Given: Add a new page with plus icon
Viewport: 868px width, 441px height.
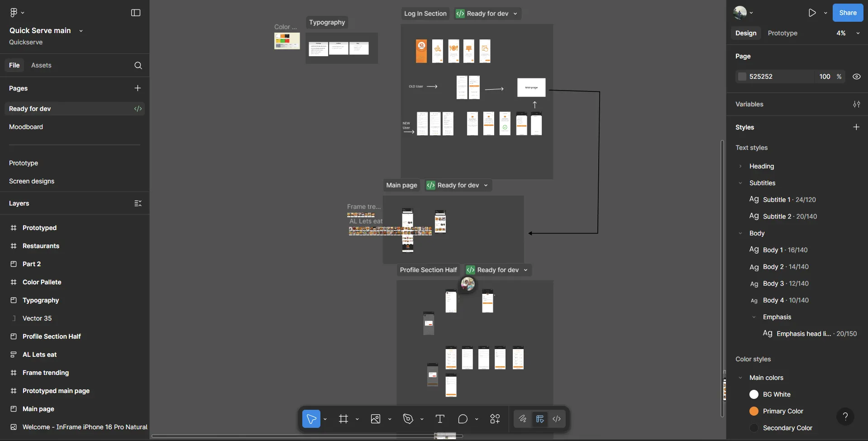Looking at the screenshot, I should click(138, 88).
